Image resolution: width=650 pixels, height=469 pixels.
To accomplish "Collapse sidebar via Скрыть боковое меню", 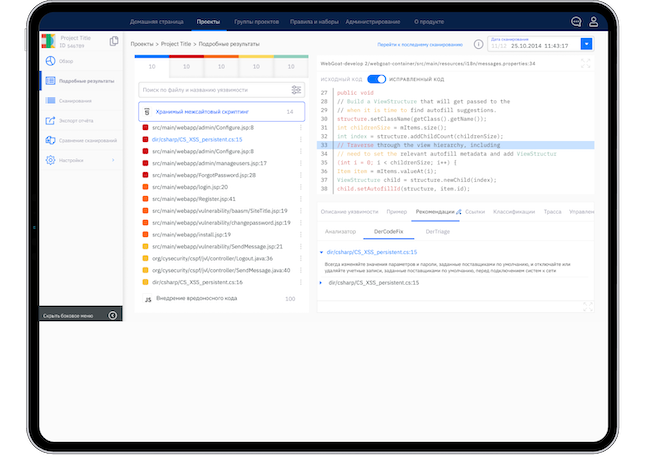I will (81, 315).
